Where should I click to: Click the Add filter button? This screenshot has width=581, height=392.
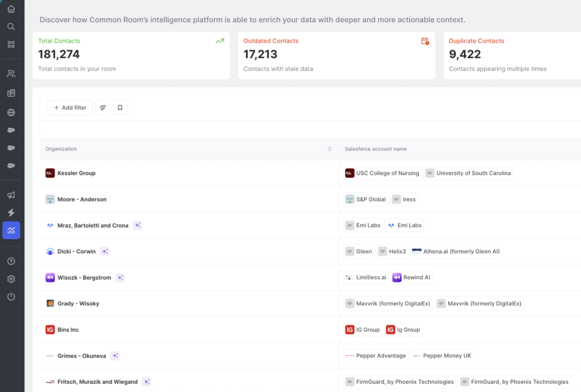70,108
